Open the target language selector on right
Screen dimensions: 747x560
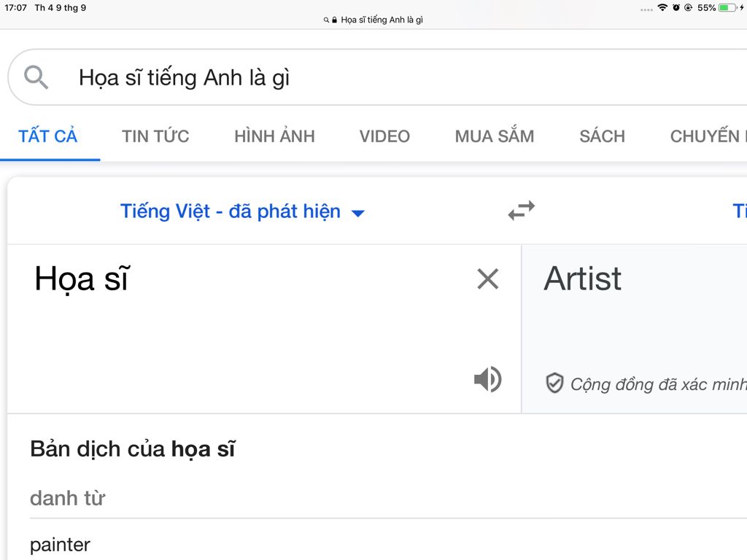[740, 211]
